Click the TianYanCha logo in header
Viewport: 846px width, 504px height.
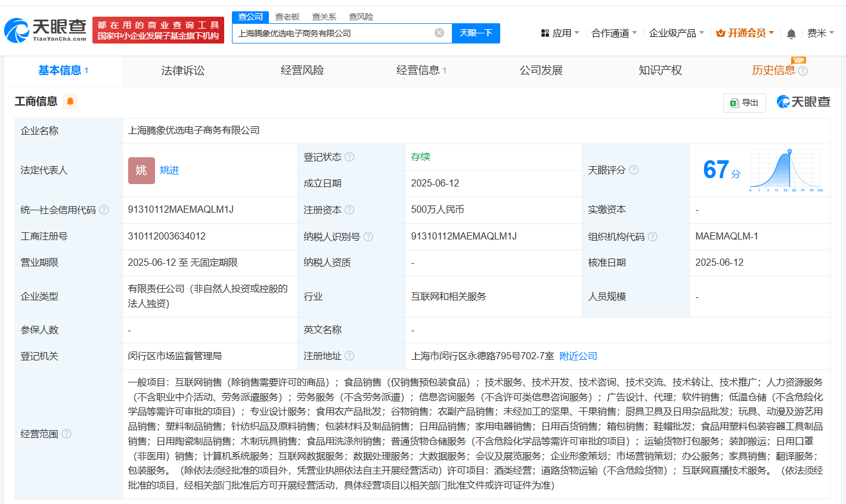(45, 30)
